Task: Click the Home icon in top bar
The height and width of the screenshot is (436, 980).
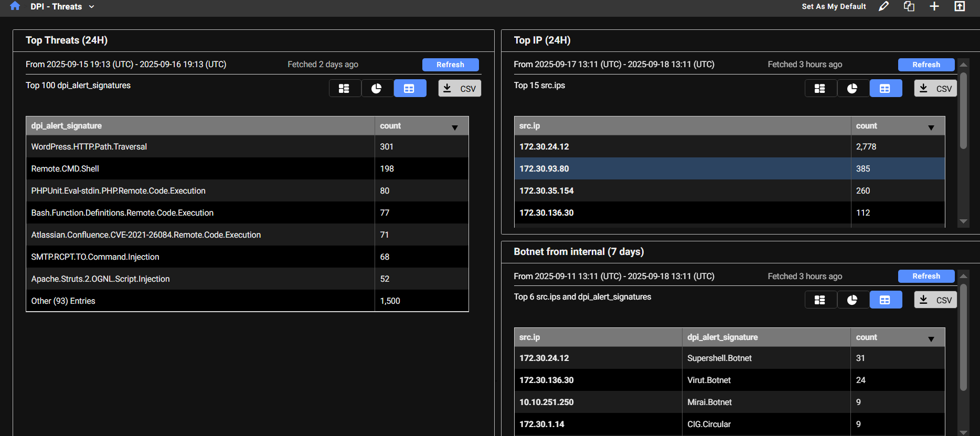Action: (x=15, y=6)
